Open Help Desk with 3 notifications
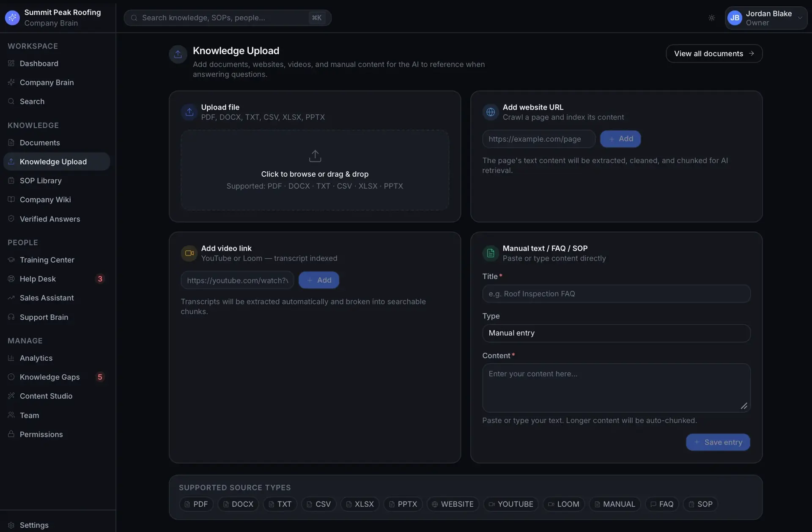The width and height of the screenshot is (812, 532). pos(57,279)
